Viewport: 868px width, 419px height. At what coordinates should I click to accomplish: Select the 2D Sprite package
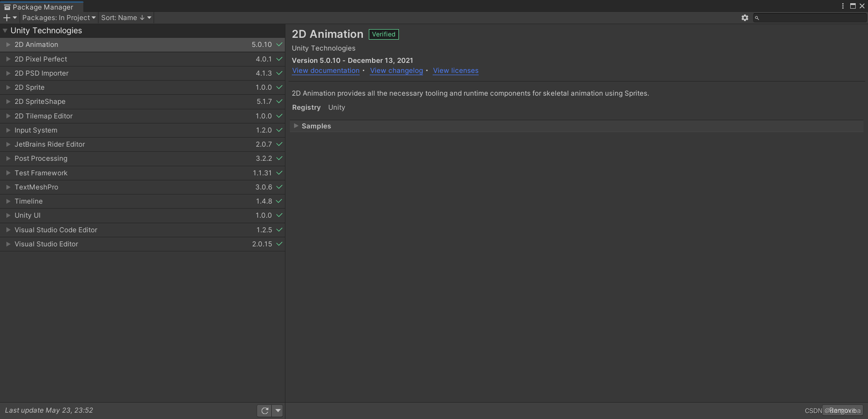point(142,87)
